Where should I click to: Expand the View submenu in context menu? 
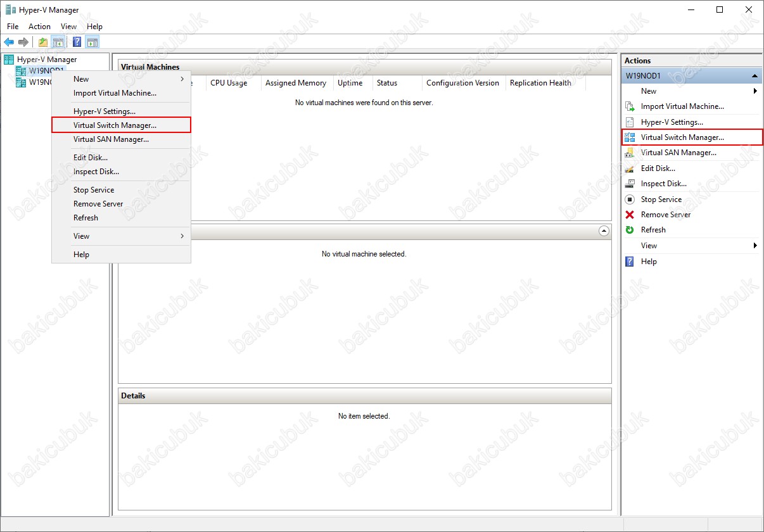click(x=121, y=236)
